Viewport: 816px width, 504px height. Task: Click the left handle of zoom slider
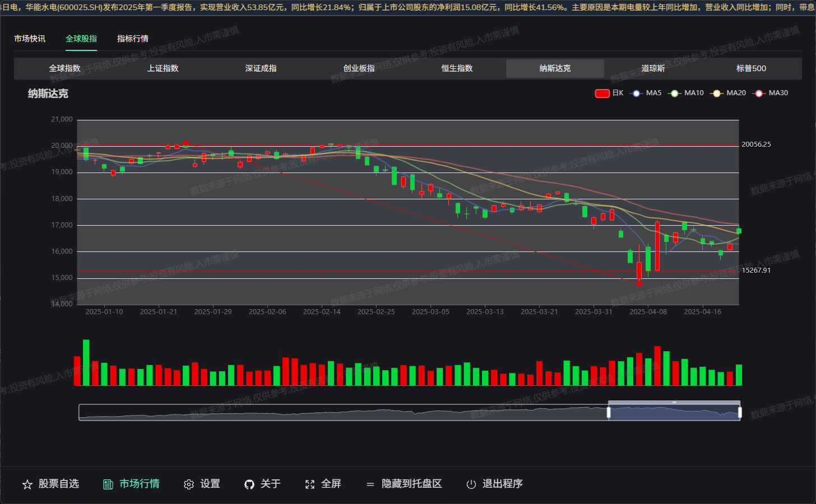(609, 413)
